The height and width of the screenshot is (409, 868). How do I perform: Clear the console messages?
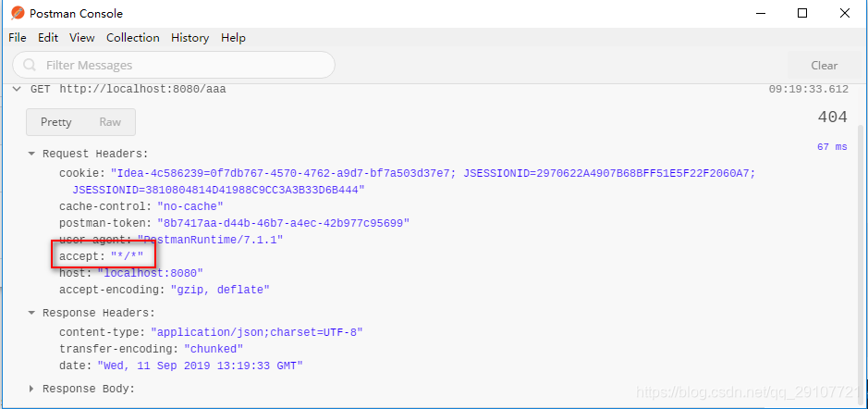pos(825,66)
